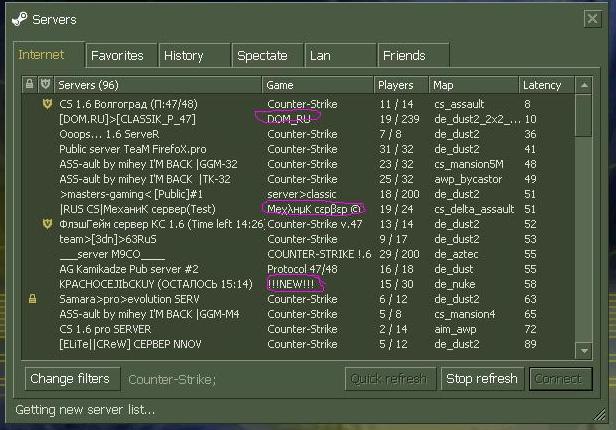Click the scrollbar up arrow
Screen dimensions: 616x430
click(584, 85)
